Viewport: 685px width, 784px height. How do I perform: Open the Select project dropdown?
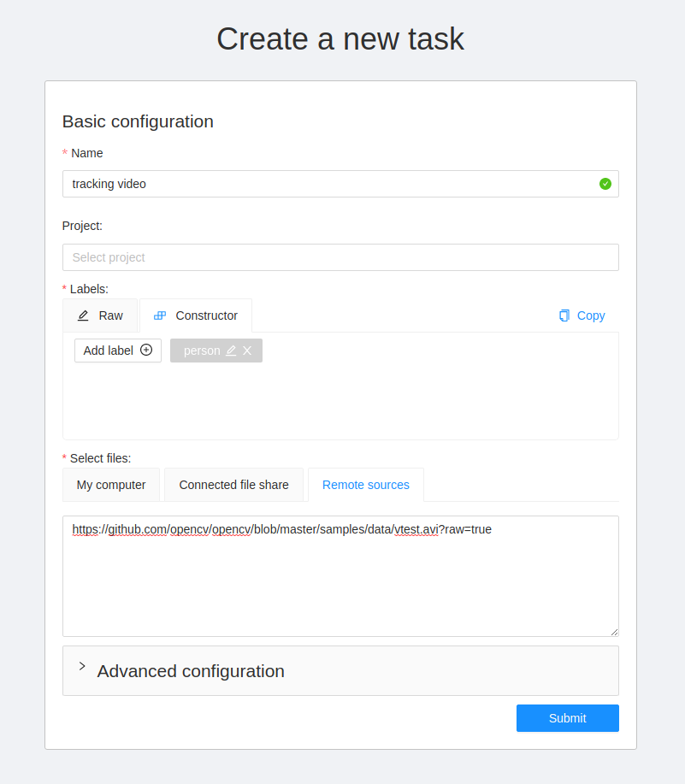pos(340,257)
